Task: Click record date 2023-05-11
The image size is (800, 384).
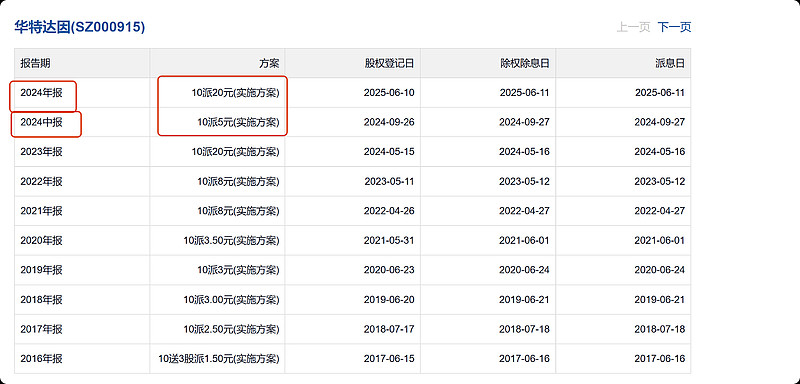Action: coord(389,181)
